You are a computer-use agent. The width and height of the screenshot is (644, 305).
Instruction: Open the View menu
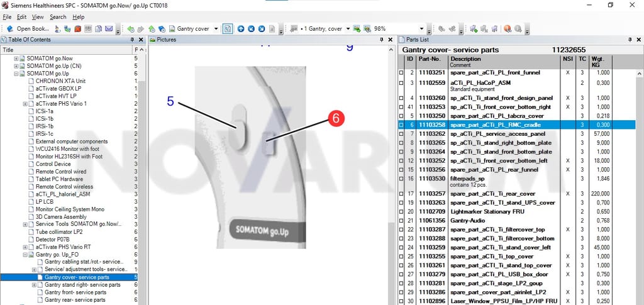[x=38, y=17]
